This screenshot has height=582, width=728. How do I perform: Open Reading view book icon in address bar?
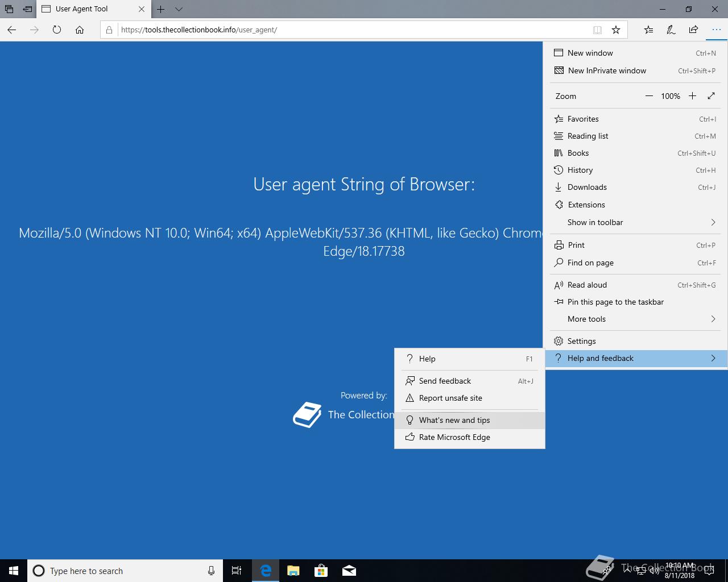coord(597,30)
